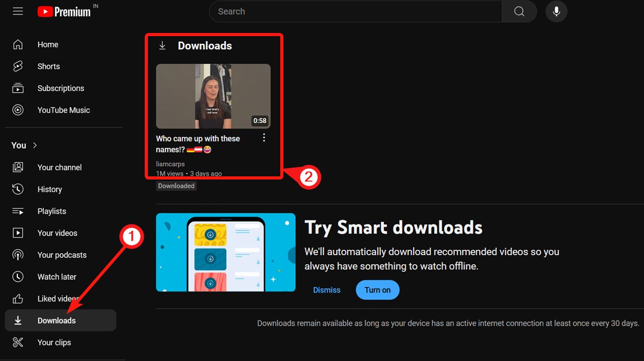Viewport: 644px width, 361px height.
Task: Start a voice search
Action: (x=556, y=11)
